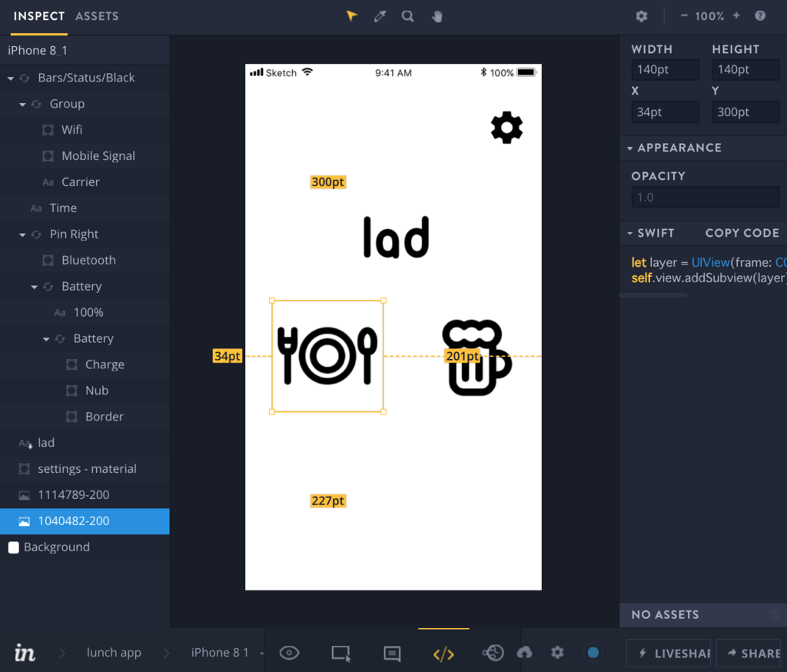Select the Bluetooth layer
Viewport: 787px width, 672px height.
point(85,260)
